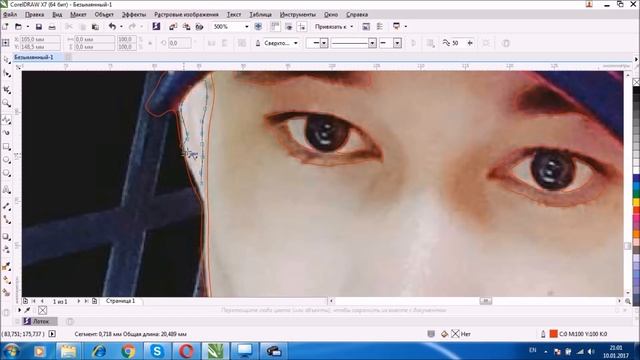The image size is (640, 360).
Task: Open the Таблица menu
Action: coord(260,15)
